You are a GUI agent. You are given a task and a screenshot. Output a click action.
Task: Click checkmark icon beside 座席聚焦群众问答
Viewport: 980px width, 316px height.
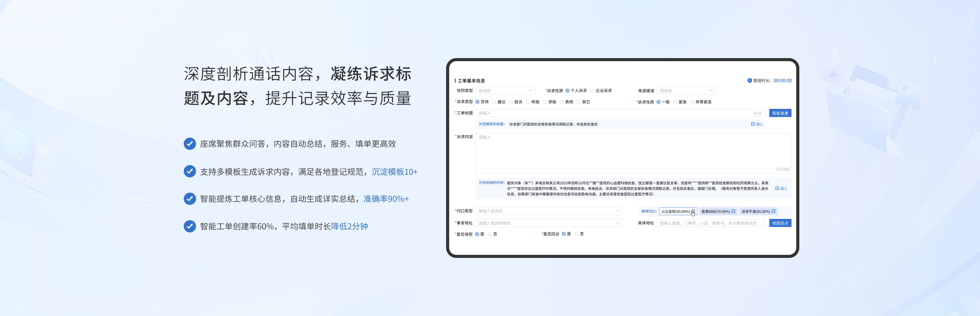pyautogui.click(x=189, y=143)
